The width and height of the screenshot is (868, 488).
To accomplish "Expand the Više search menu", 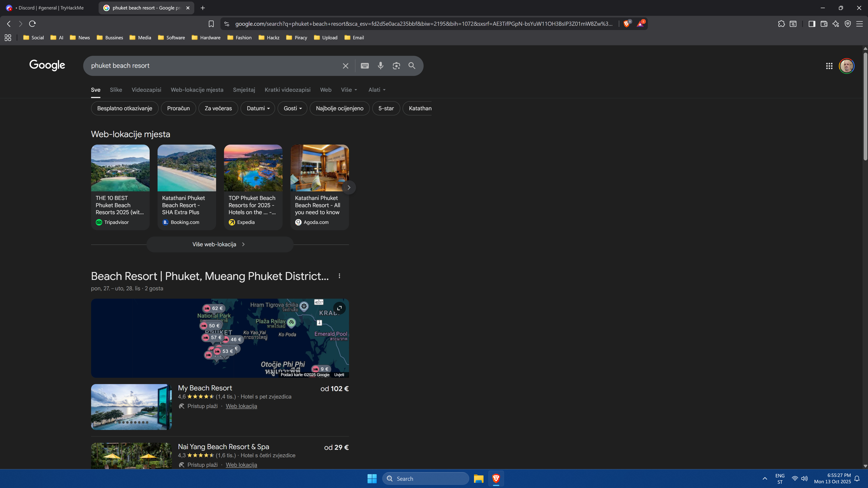I will [x=349, y=90].
